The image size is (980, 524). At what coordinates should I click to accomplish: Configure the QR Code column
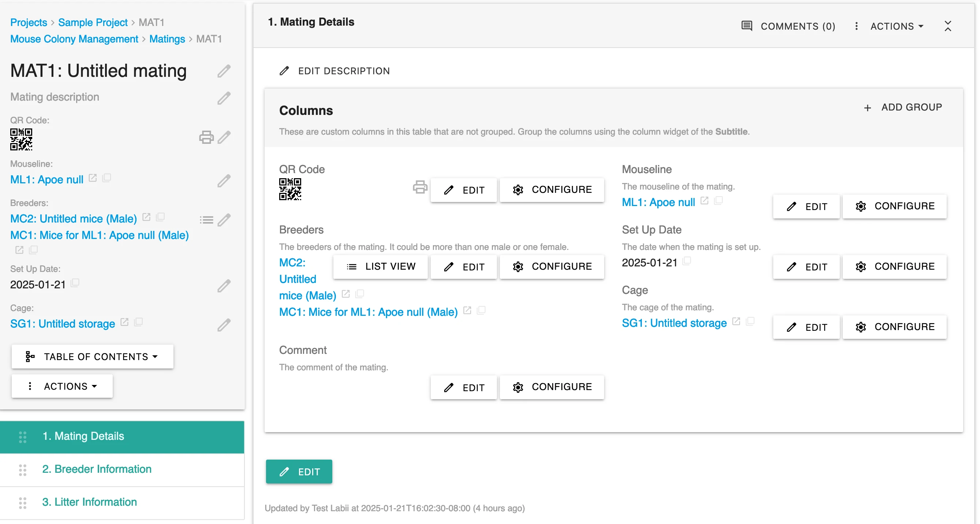552,190
